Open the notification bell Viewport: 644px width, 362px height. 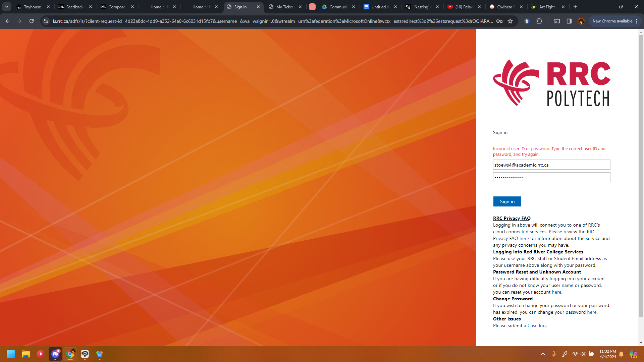point(621,354)
